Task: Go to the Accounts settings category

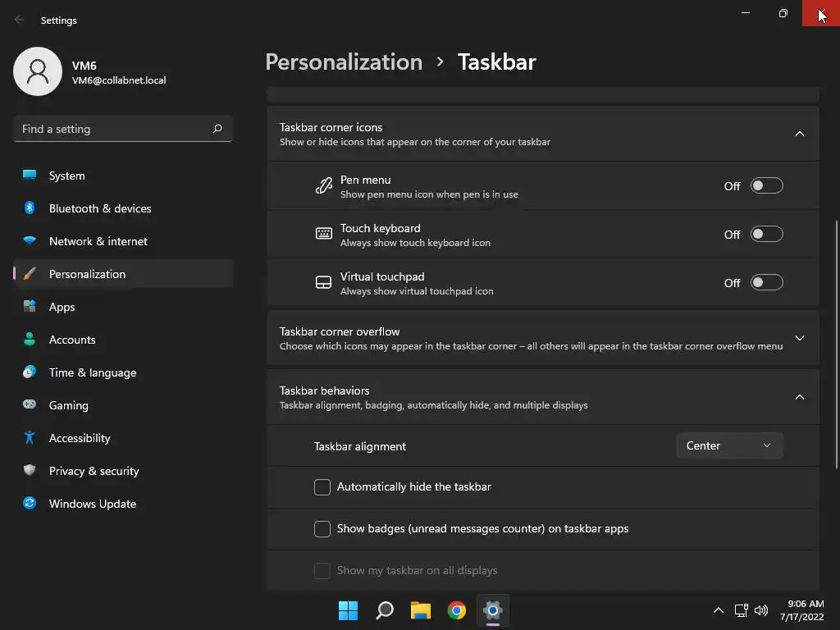Action: click(72, 340)
